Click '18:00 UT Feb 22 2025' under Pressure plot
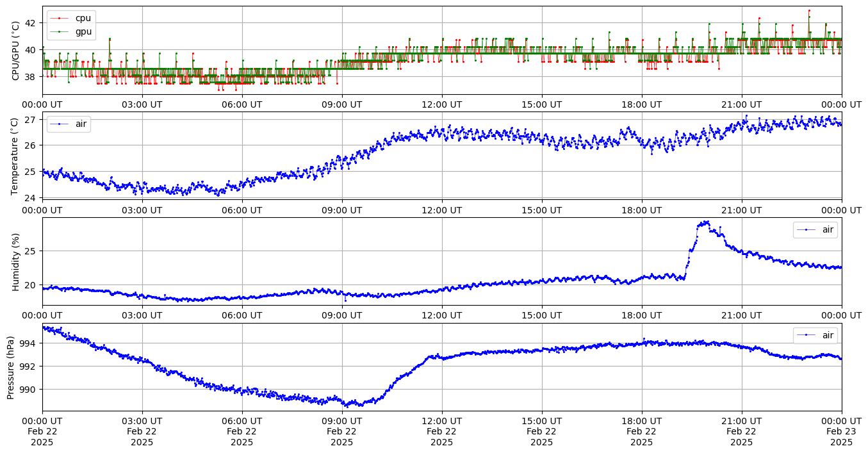The image size is (868, 453). click(642, 431)
